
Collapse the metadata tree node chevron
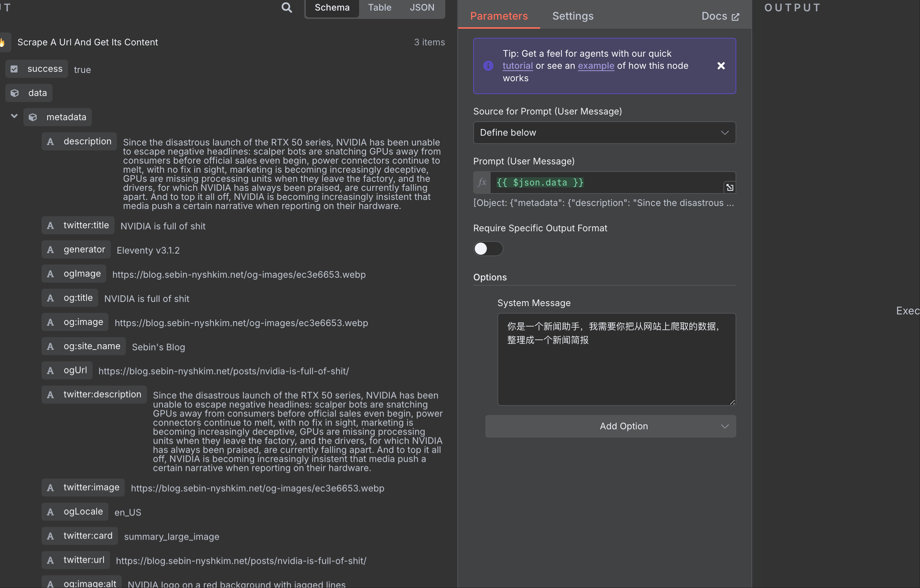tap(14, 116)
